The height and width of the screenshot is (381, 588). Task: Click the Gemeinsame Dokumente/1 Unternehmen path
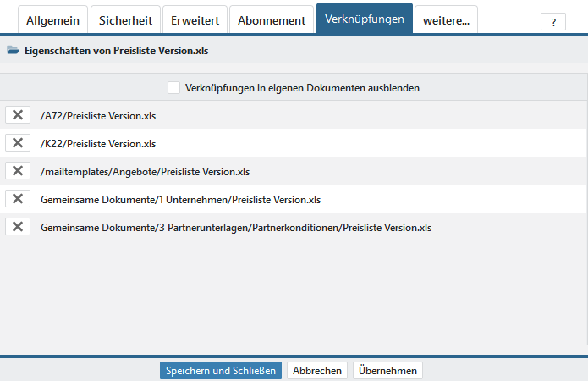point(180,199)
